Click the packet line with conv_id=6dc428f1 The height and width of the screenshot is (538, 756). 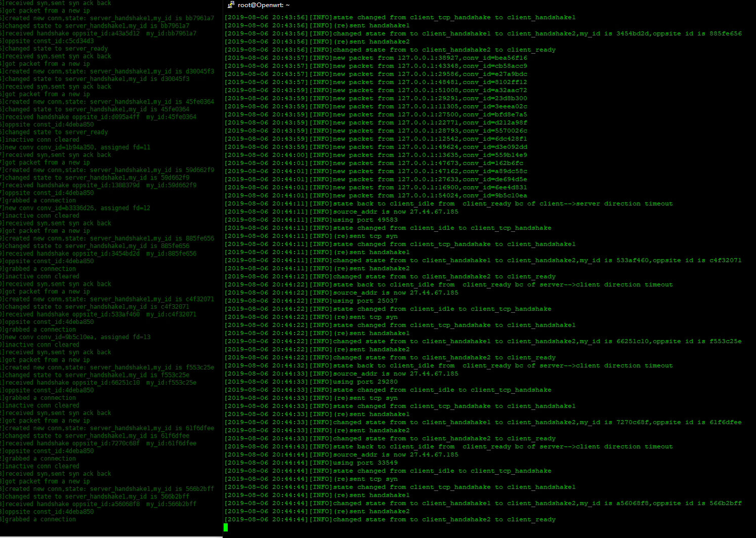coord(375,139)
